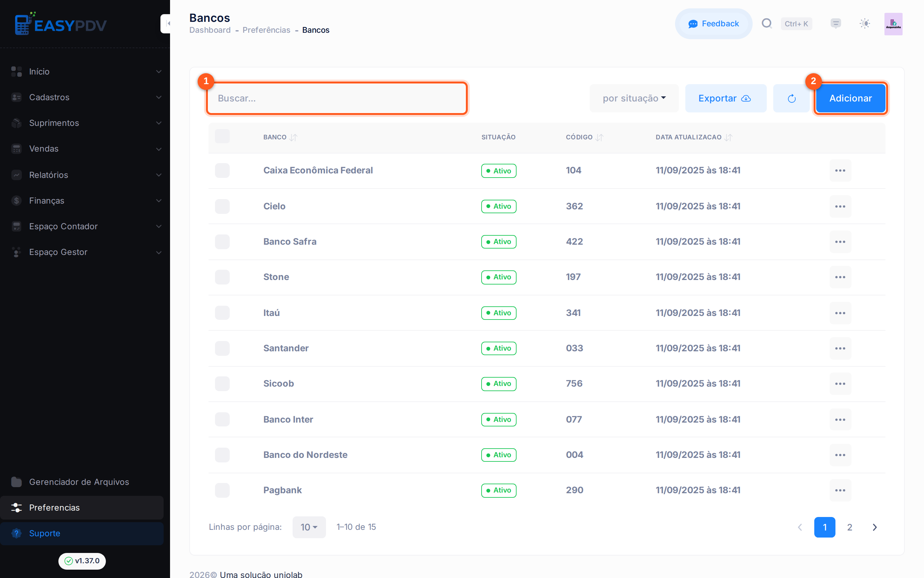Click the Feedback button

(x=713, y=24)
